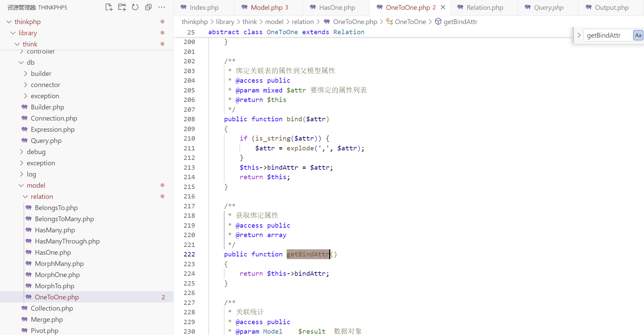Click the bind function name
Viewport: 644px width, 335px height.
click(294, 119)
